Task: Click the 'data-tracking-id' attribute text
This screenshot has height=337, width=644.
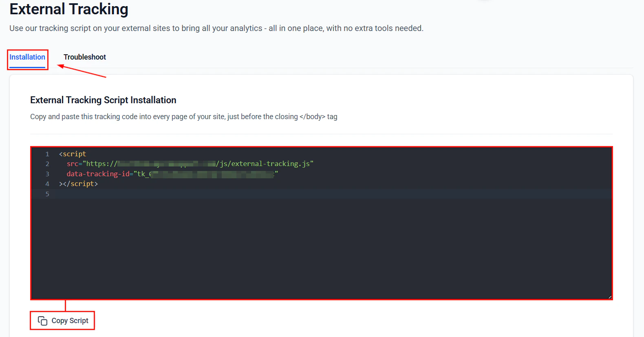Action: point(98,174)
